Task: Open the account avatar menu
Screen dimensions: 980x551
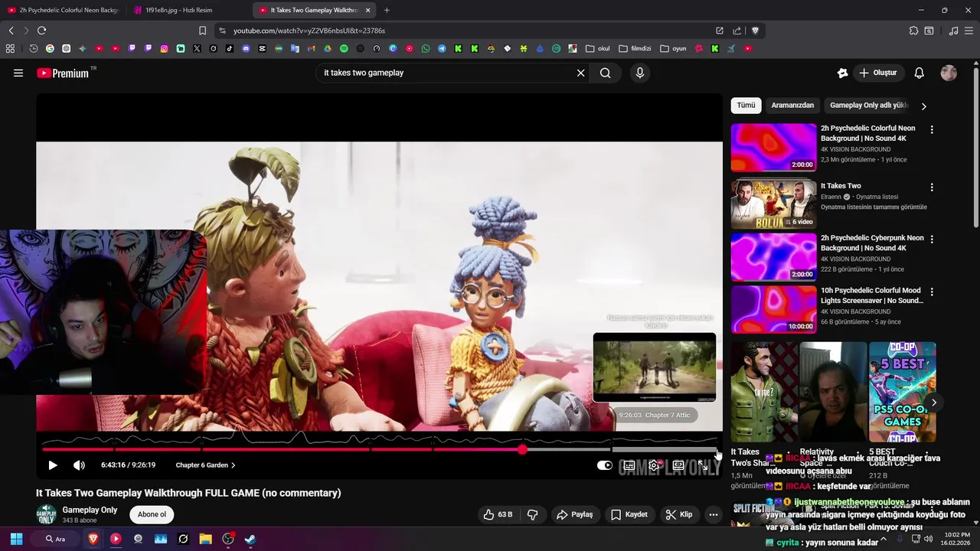Action: point(949,73)
